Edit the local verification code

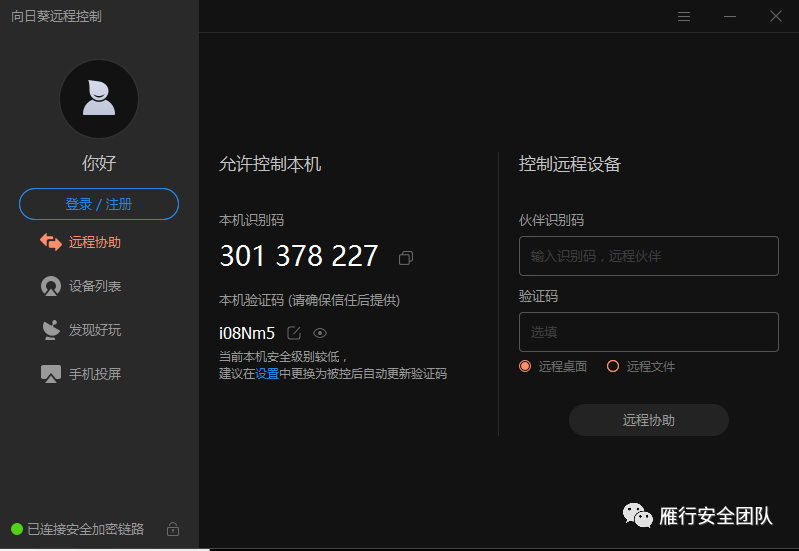[294, 333]
